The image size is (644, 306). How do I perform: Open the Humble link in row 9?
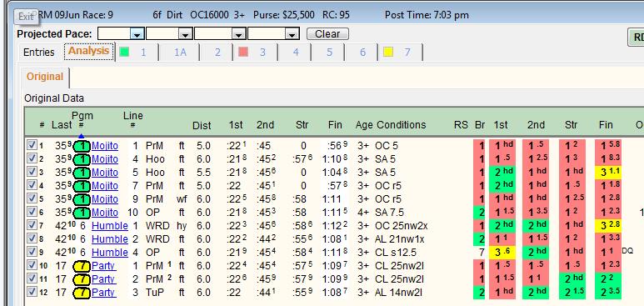point(110,253)
